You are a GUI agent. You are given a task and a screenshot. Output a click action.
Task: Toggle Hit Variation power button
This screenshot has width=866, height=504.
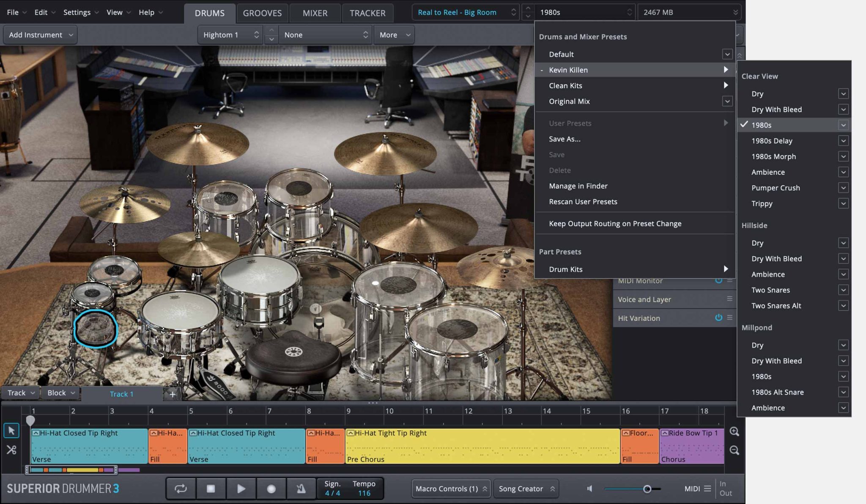point(718,318)
